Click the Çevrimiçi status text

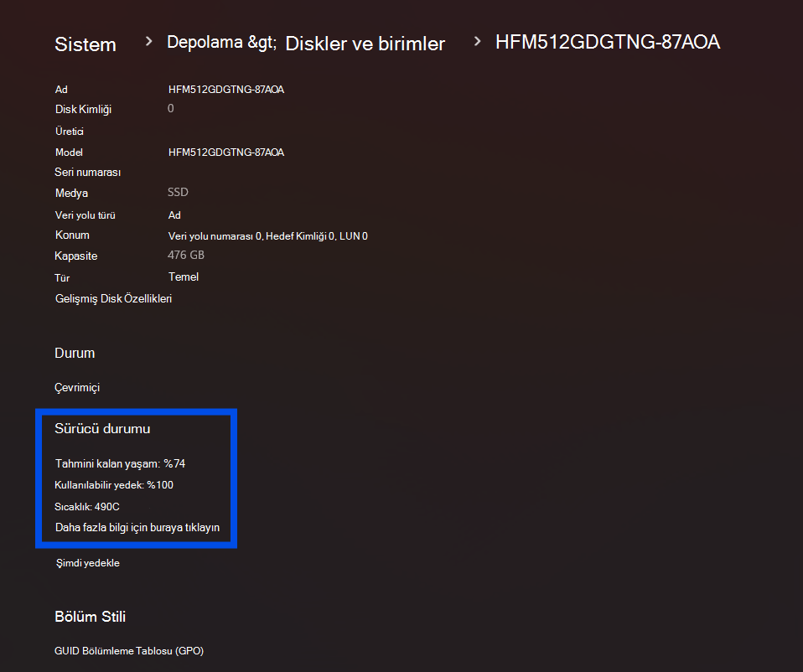[77, 388]
